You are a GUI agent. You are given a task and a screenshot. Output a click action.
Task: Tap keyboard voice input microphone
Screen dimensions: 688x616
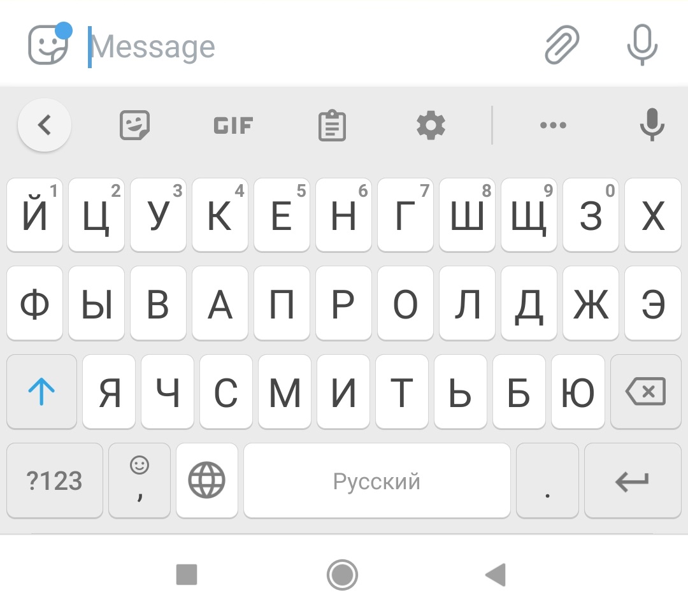point(652,125)
